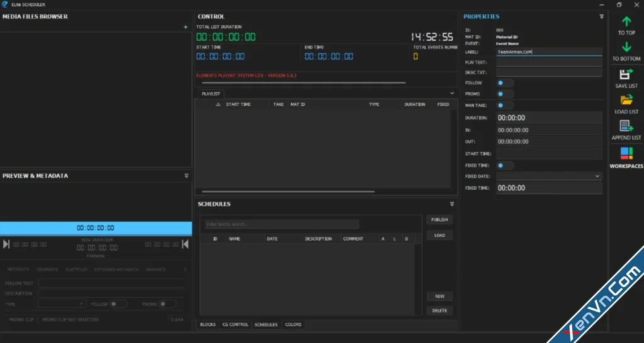The image size is (644, 343).
Task: Click the DELETE schedule button
Action: coord(440,310)
